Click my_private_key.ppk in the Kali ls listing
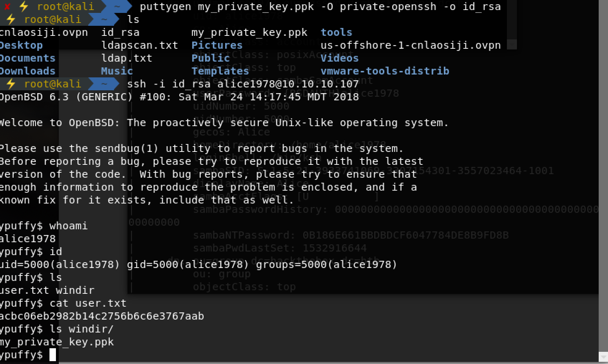This screenshot has width=608, height=364. [x=249, y=32]
